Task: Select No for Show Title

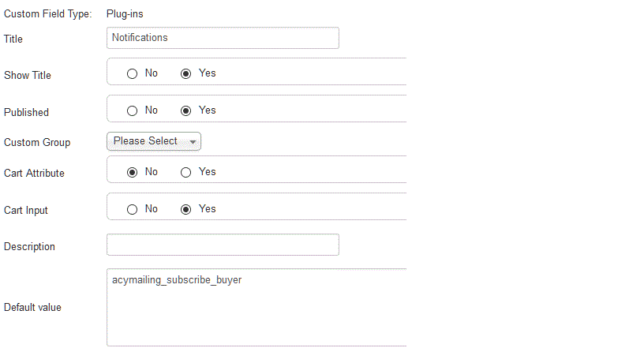Action: click(133, 73)
